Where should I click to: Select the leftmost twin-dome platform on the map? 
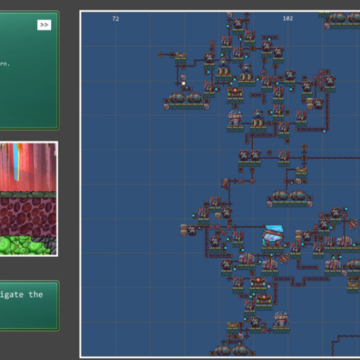(186, 101)
